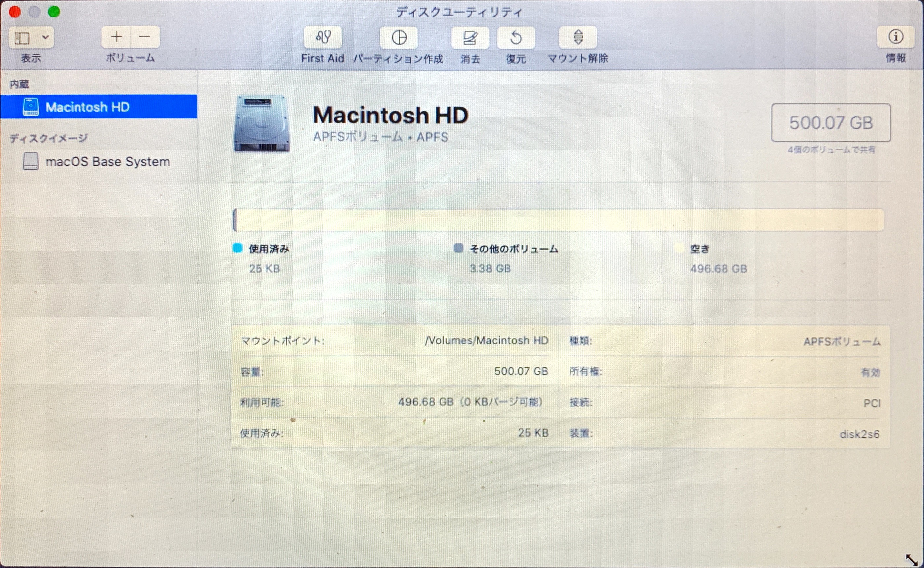Click the 所有権 label
The height and width of the screenshot is (568, 924).
[x=585, y=372]
